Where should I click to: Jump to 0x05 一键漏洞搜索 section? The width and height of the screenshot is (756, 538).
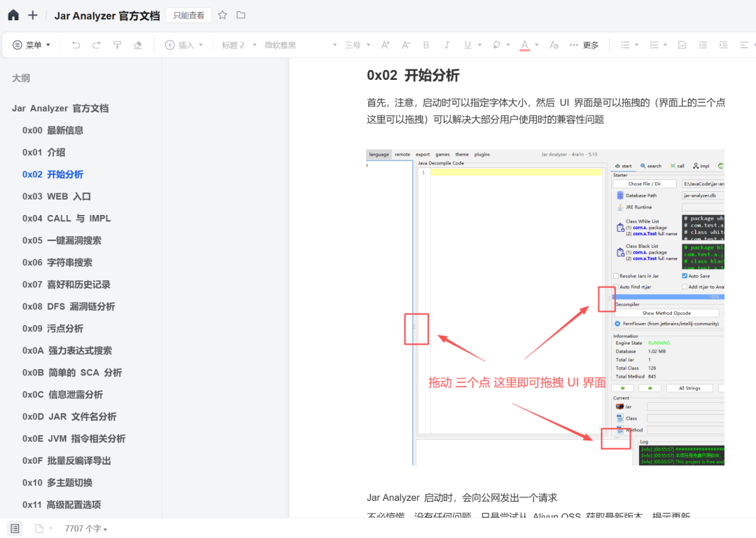coord(62,240)
